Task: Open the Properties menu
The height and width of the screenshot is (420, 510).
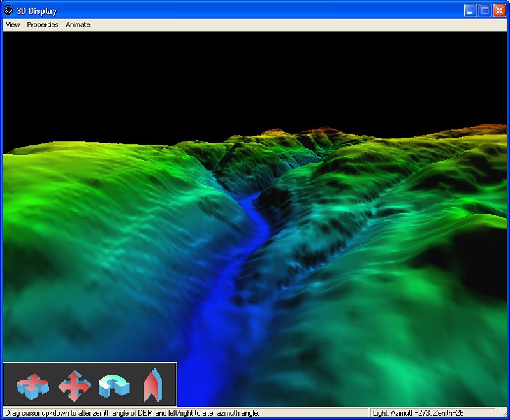Action: 43,25
